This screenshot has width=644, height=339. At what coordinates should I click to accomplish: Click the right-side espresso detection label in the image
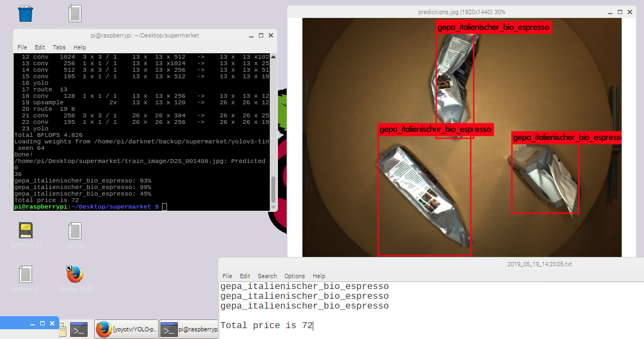point(567,137)
